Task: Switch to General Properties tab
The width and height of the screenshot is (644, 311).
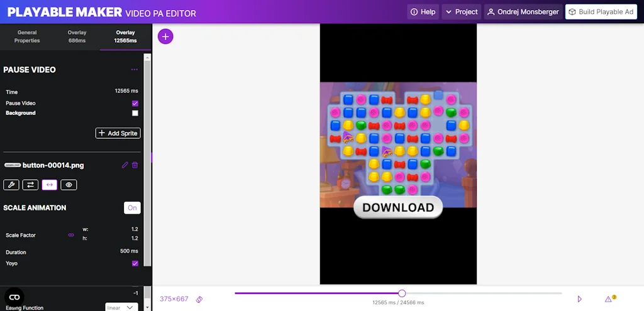Action: (27, 36)
